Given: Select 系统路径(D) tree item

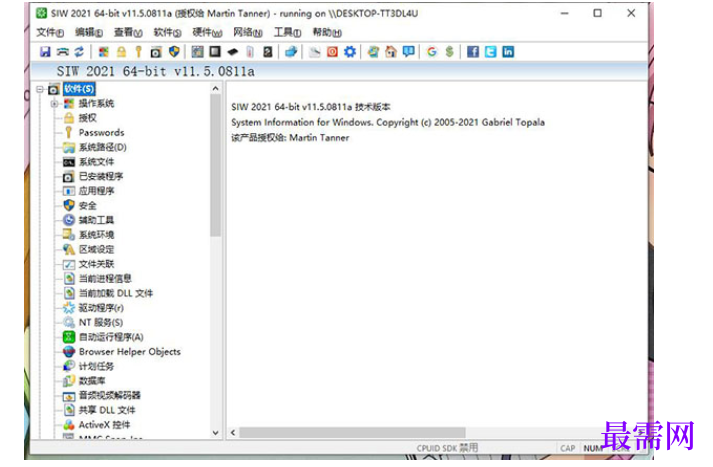Looking at the screenshot, I should (103, 147).
